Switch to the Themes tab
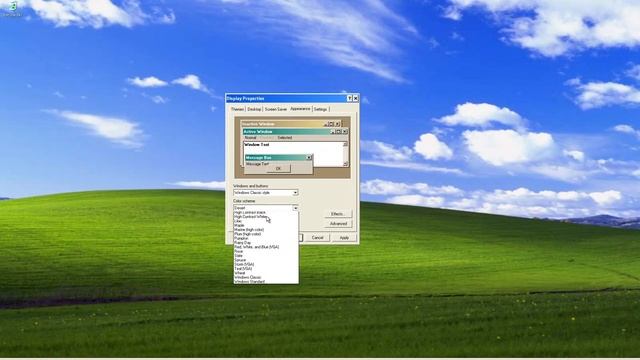This screenshot has width=640, height=360. (x=238, y=109)
